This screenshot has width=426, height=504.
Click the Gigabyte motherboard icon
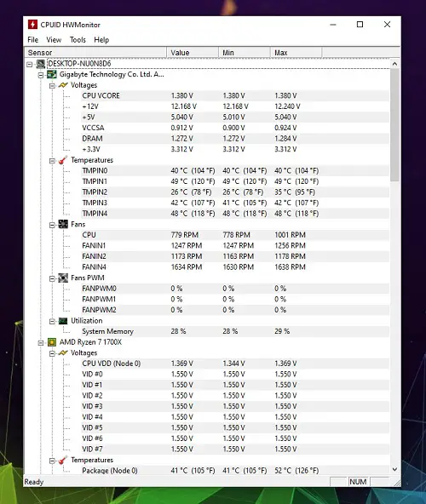click(52, 74)
